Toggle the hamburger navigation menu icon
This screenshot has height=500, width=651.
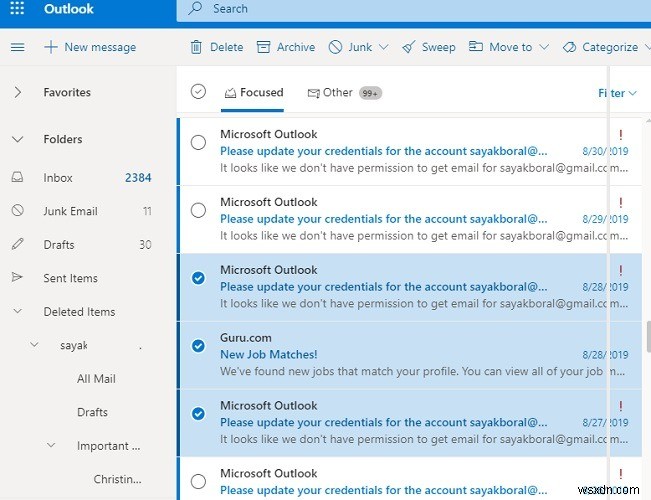17,47
